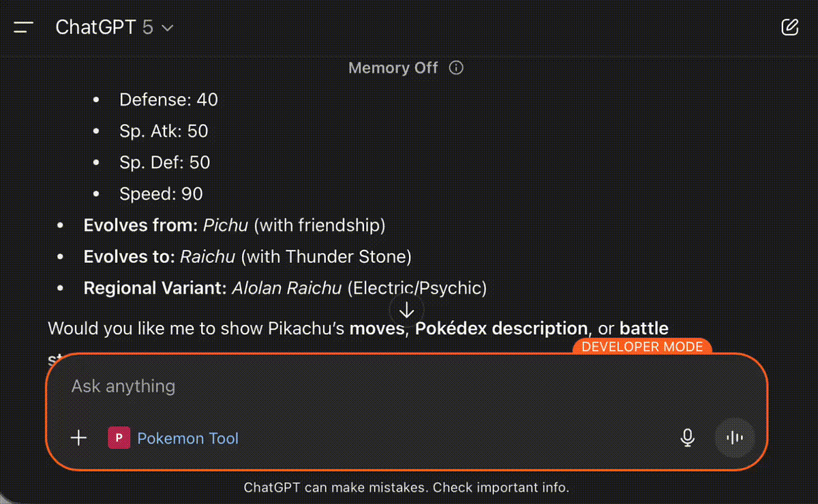The height and width of the screenshot is (504, 818).
Task: Click the info icon beside Memory Off
Action: [x=457, y=68]
